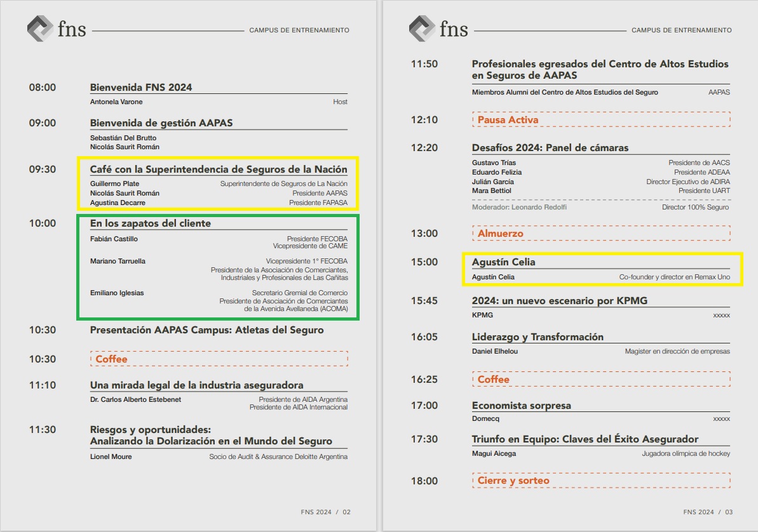Screen dimensions: 758x532
Task: Click the '09:30' time label
Action: pos(43,170)
